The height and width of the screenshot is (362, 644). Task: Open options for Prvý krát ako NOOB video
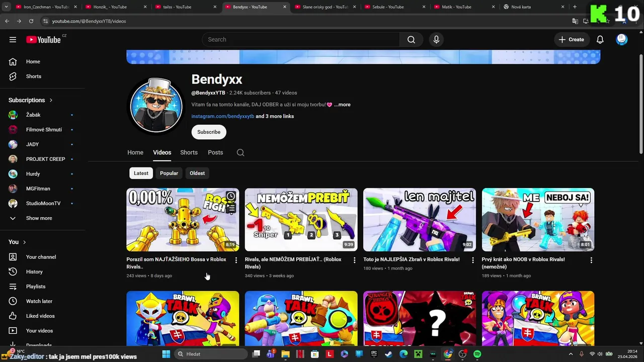[591, 260]
